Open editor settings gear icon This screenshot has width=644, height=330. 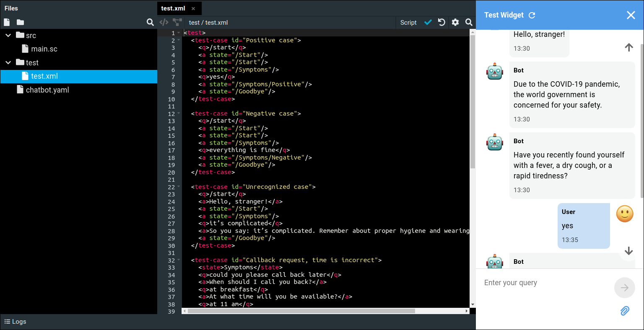[455, 22]
